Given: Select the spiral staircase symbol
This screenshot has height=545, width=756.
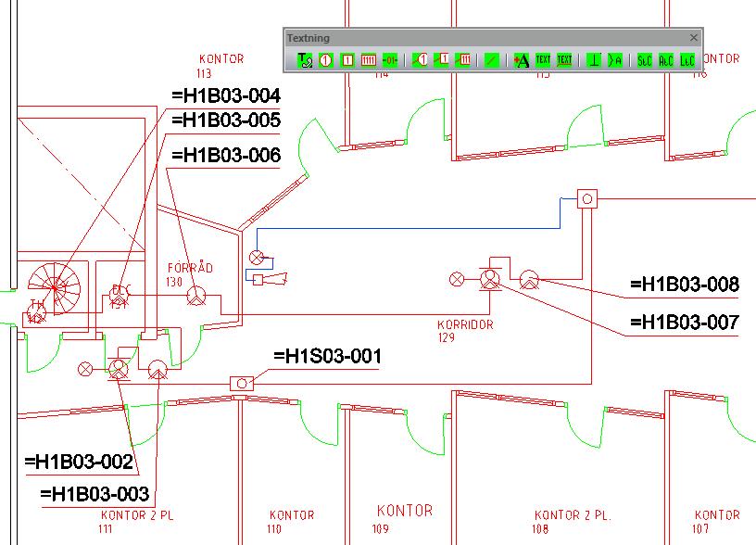Looking at the screenshot, I should coord(54,288).
